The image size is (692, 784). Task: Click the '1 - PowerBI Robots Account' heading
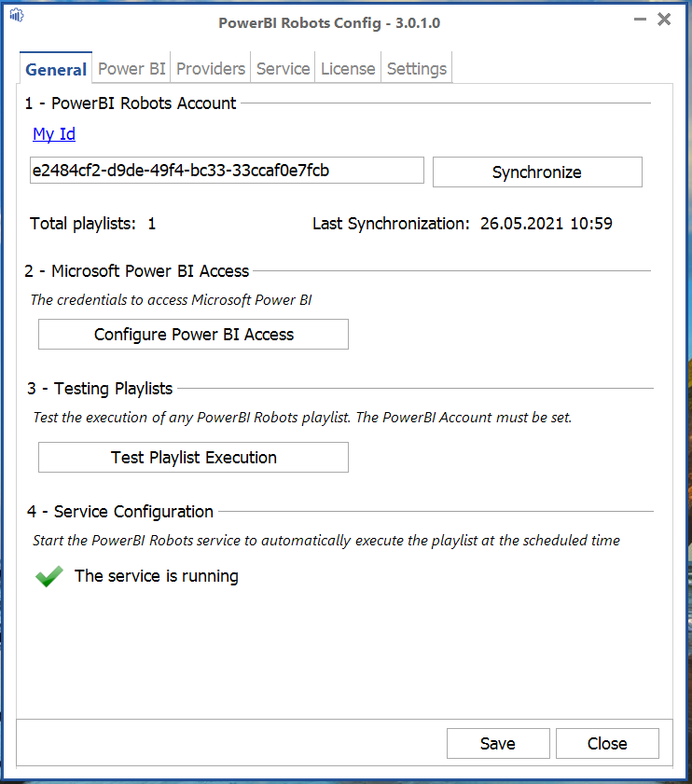[x=130, y=103]
